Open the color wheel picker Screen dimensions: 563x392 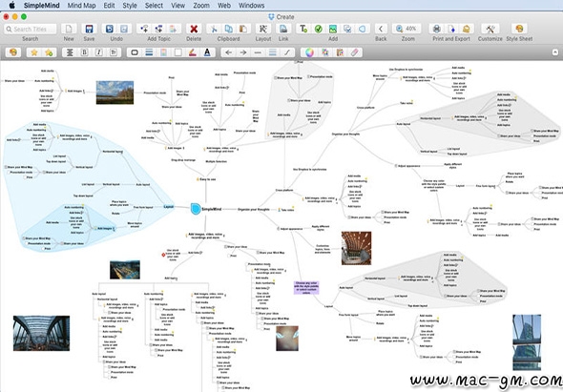309,52
